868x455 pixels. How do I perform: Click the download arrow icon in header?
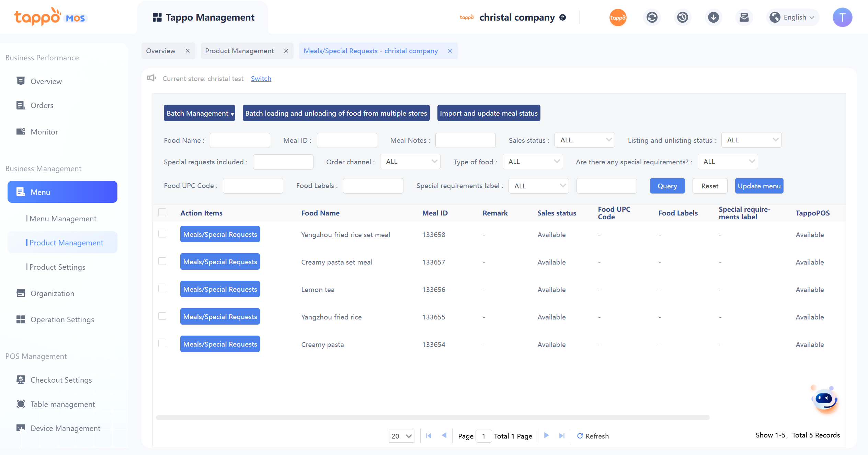tap(713, 17)
